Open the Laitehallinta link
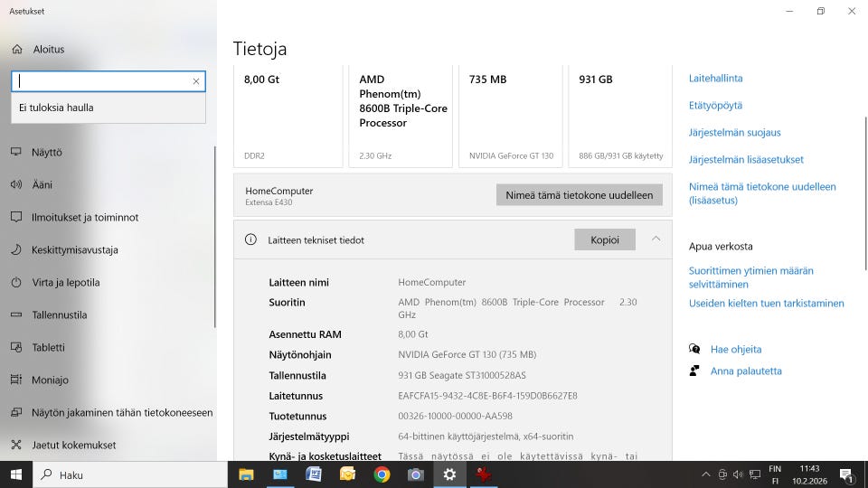This screenshot has height=488, width=868. [x=715, y=78]
